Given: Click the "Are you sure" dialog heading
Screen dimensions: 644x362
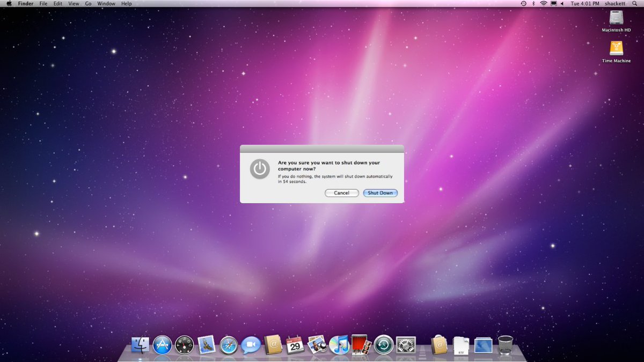Looking at the screenshot, I should tap(328, 165).
